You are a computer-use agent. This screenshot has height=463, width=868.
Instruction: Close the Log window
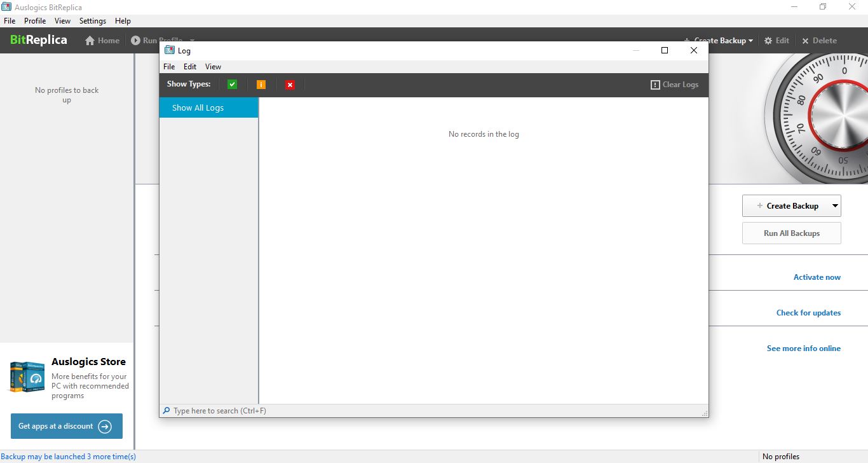pos(694,50)
